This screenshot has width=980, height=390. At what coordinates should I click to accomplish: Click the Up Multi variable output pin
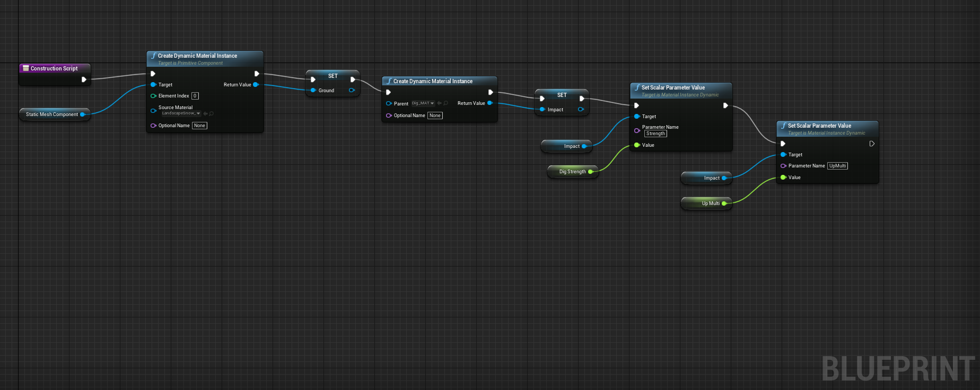[x=724, y=203]
